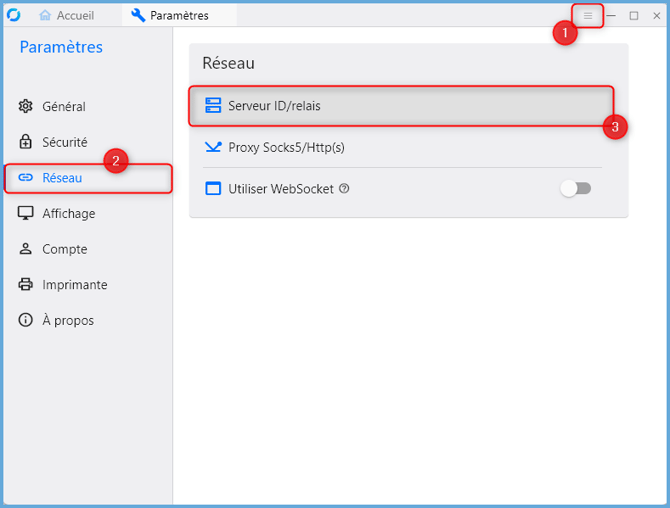The height and width of the screenshot is (508, 670).
Task: Open À propos section
Action: click(88, 320)
